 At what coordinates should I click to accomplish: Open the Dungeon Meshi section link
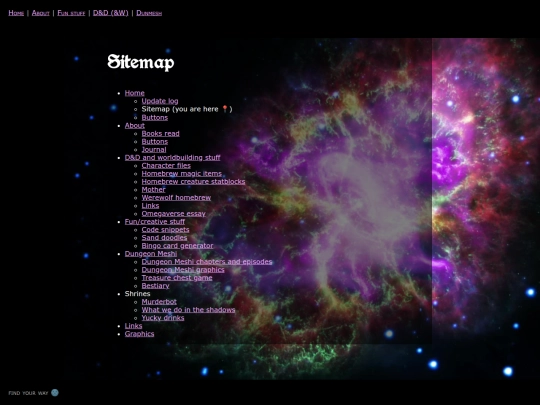151,253
